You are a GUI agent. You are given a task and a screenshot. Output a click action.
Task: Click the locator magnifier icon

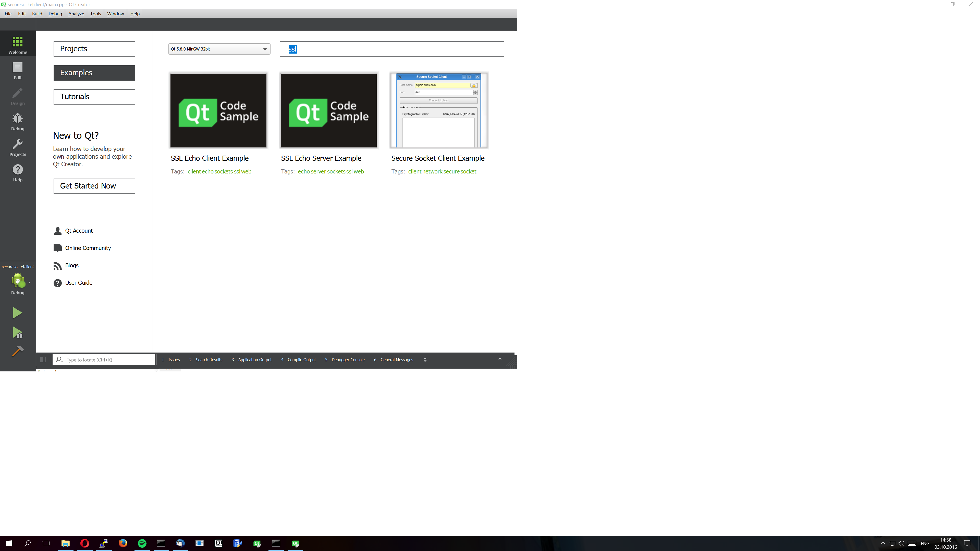[59, 359]
